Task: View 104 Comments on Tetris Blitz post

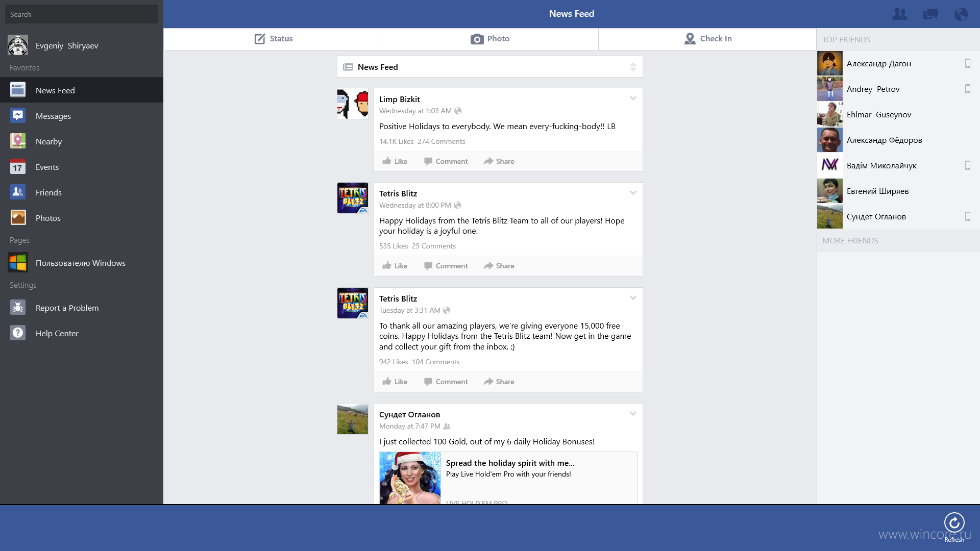Action: click(436, 362)
